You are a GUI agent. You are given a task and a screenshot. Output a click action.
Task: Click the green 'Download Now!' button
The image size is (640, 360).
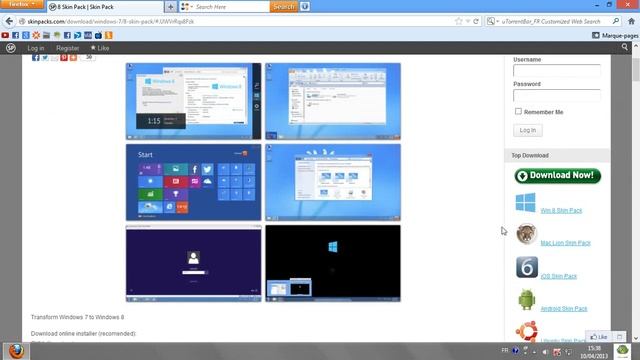[558, 176]
